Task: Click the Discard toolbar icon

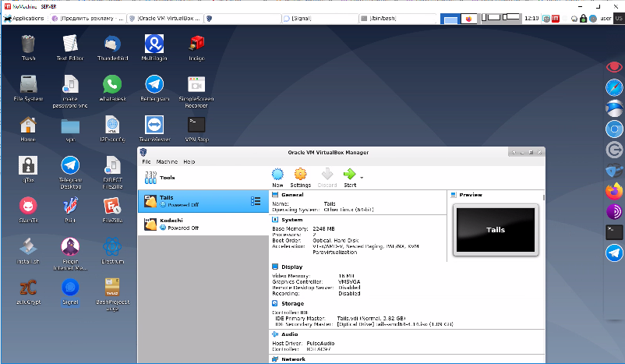Action: point(327,175)
